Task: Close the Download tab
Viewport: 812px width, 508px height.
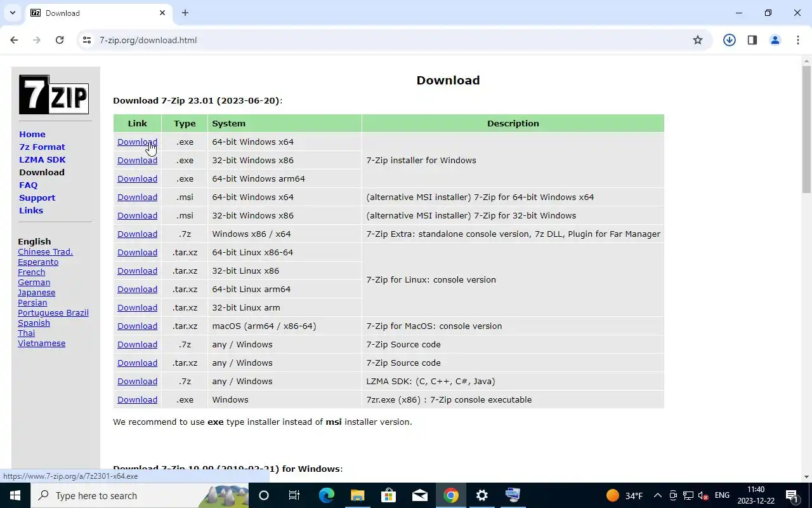Action: [x=162, y=13]
